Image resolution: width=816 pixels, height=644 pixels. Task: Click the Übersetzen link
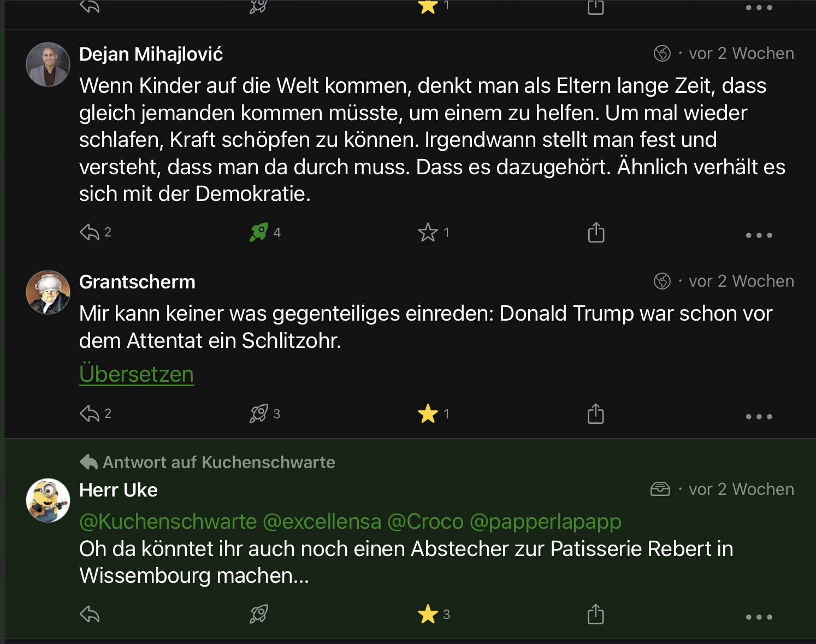137,374
